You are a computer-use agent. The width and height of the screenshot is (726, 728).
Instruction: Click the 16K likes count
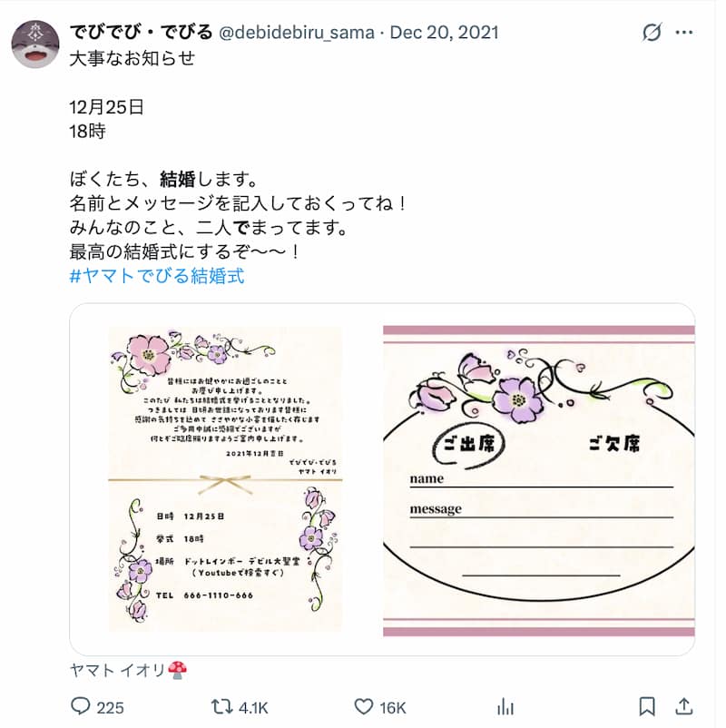393,707
